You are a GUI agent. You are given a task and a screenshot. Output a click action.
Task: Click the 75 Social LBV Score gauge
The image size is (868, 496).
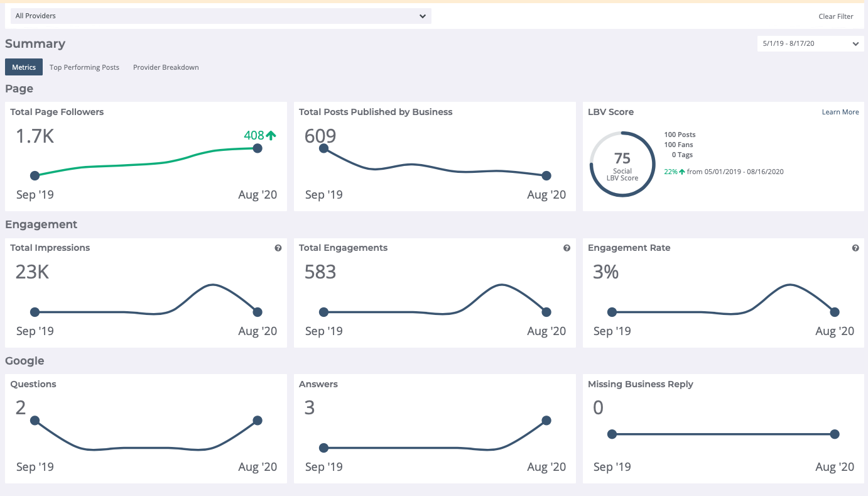[622, 164]
